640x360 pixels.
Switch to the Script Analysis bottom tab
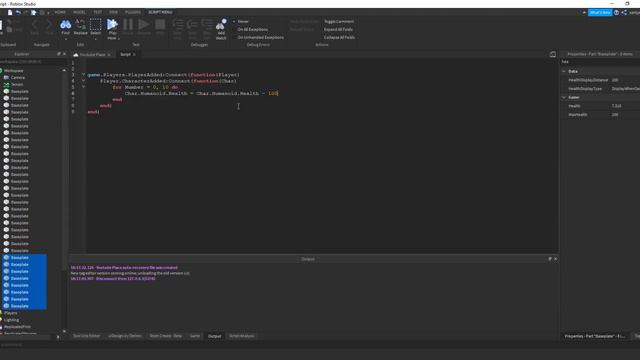coord(242,336)
